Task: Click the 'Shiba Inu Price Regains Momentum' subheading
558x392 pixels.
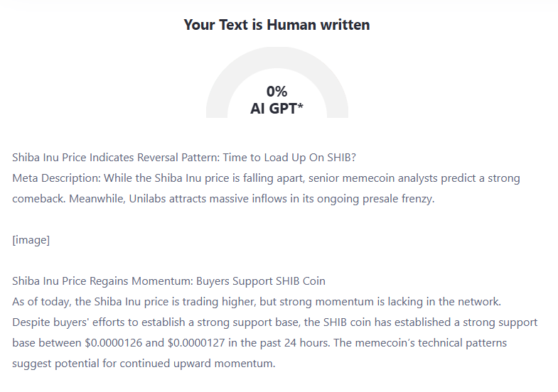Action: (x=102, y=281)
